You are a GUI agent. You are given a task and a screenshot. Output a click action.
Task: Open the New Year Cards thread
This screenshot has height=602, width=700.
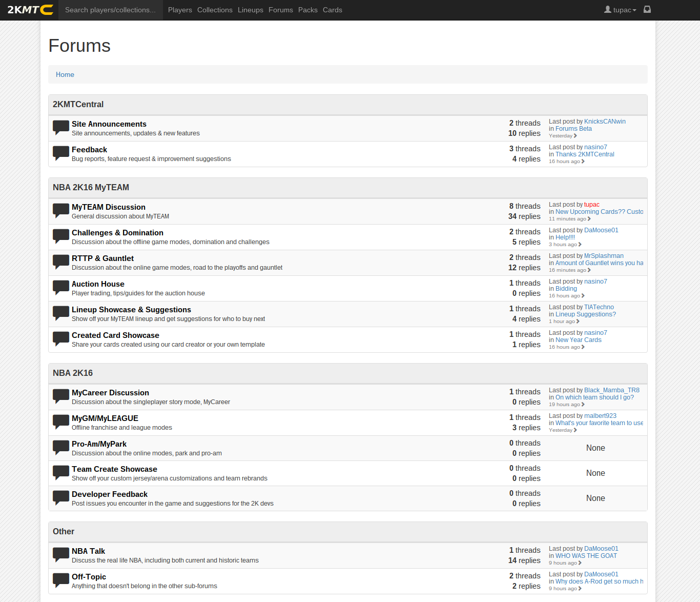579,340
